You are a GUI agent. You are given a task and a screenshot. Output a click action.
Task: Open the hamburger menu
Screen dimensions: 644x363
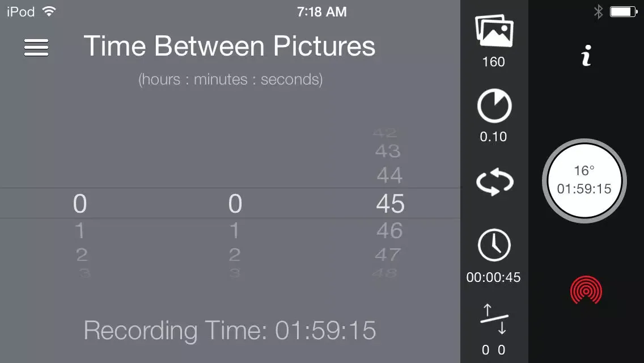tap(36, 47)
